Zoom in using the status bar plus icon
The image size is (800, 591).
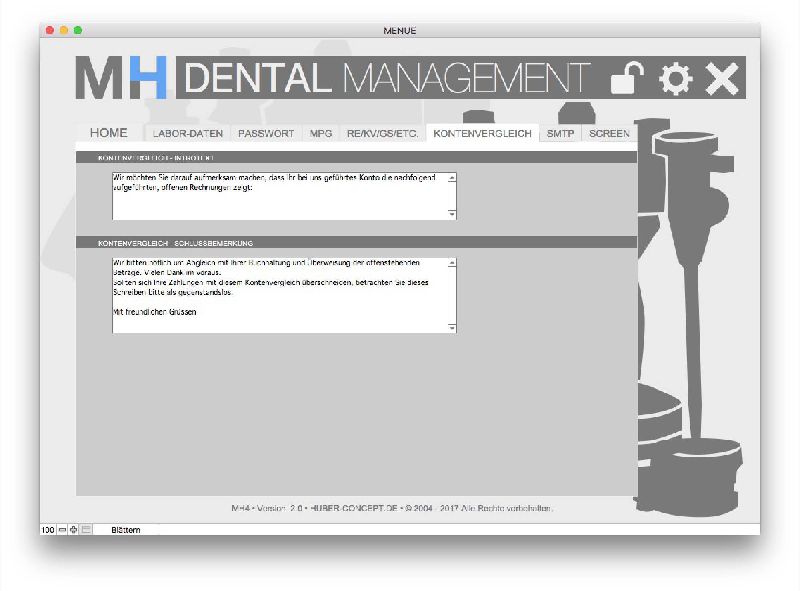click(x=74, y=529)
